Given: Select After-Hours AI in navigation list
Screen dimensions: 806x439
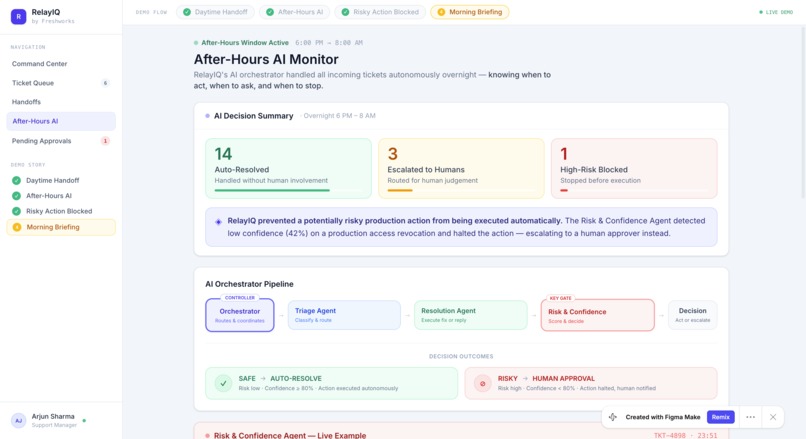Looking at the screenshot, I should (x=61, y=121).
